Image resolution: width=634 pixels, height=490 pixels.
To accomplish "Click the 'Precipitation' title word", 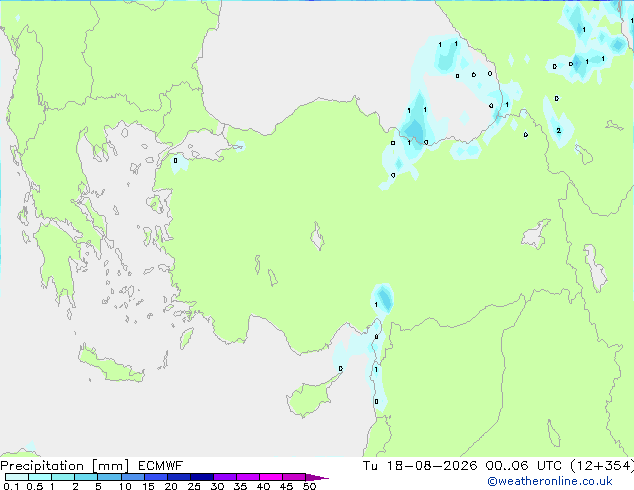I will 42,466.
